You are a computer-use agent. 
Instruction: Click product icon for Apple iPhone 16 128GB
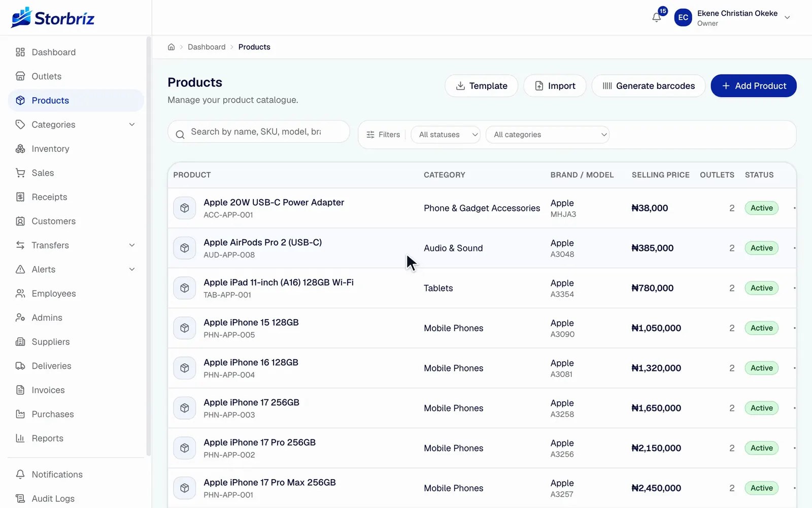coord(185,368)
